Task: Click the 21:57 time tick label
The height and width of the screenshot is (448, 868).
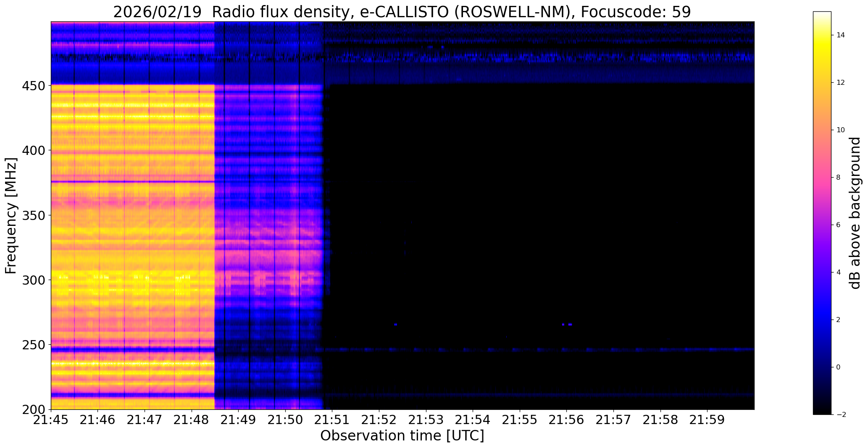Action: (x=613, y=420)
